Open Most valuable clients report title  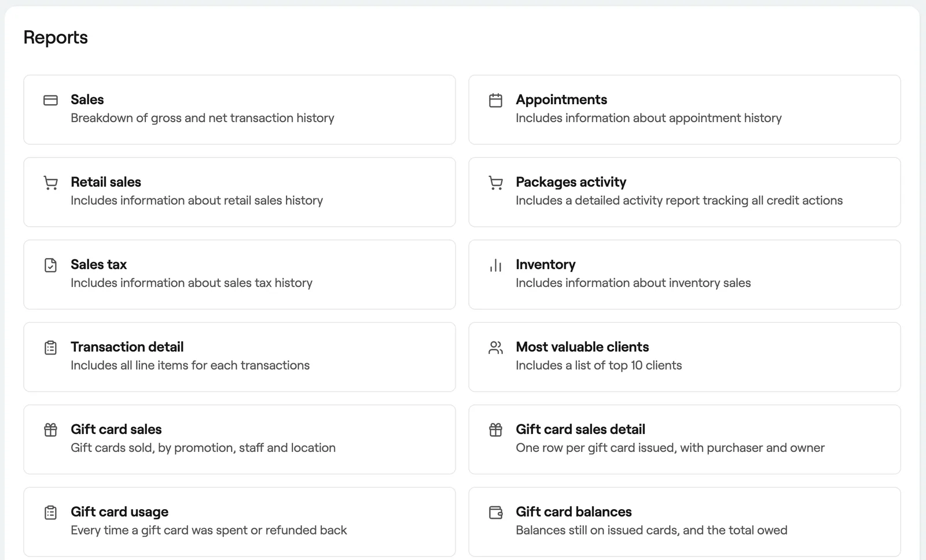[582, 347]
